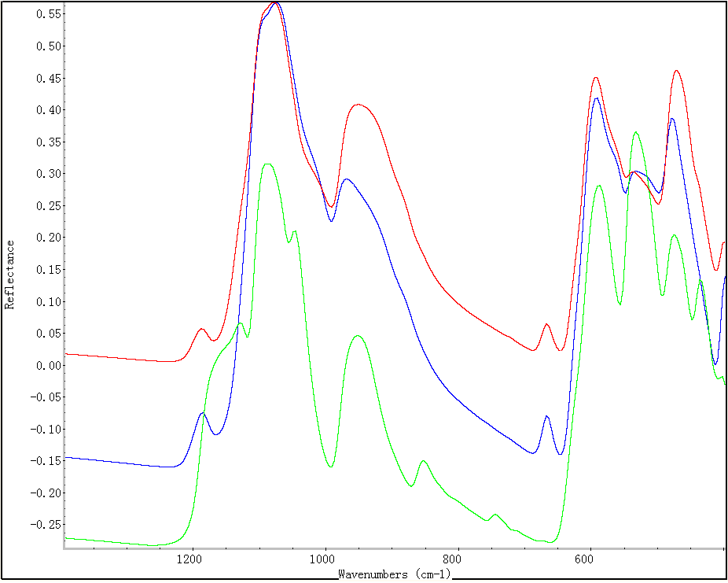Click the red curve's broad peak near 950
This screenshot has height=583, width=728.
tap(358, 105)
